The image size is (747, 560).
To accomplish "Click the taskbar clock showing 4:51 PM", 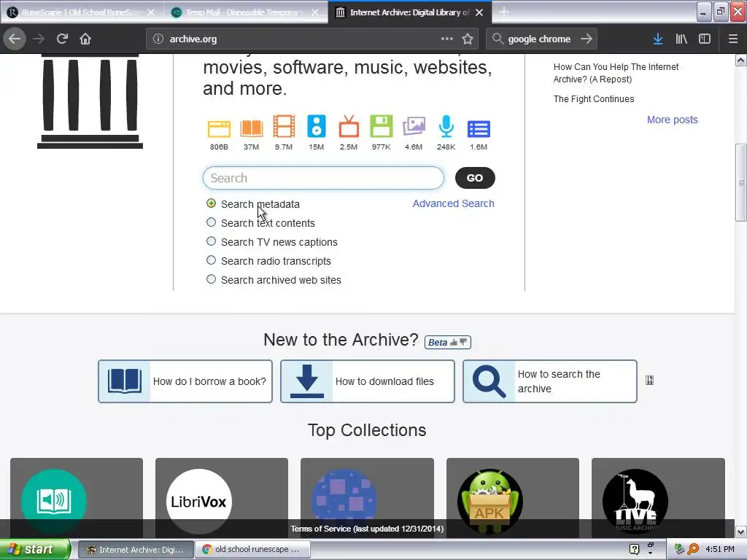I will coord(720,549).
